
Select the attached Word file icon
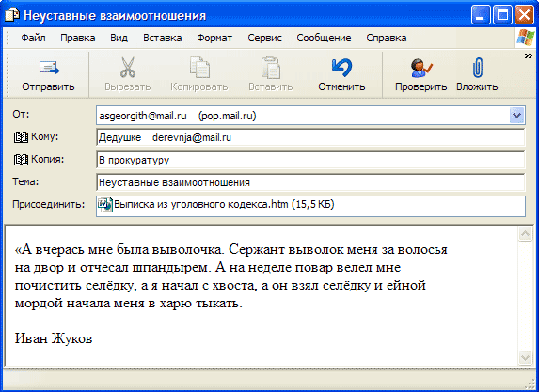click(104, 205)
